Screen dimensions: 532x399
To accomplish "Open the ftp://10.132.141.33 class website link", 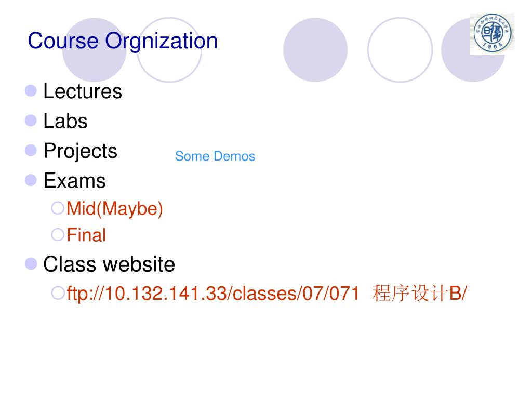I will (x=267, y=294).
